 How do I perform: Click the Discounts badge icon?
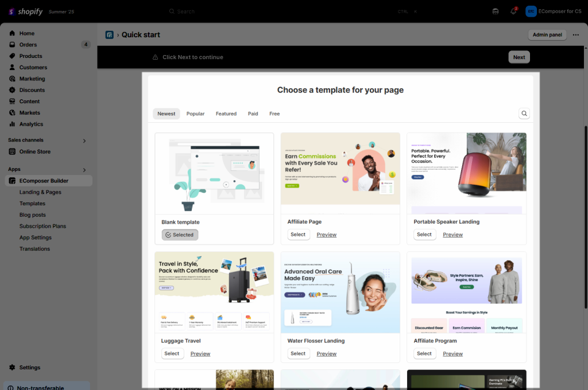tap(12, 90)
